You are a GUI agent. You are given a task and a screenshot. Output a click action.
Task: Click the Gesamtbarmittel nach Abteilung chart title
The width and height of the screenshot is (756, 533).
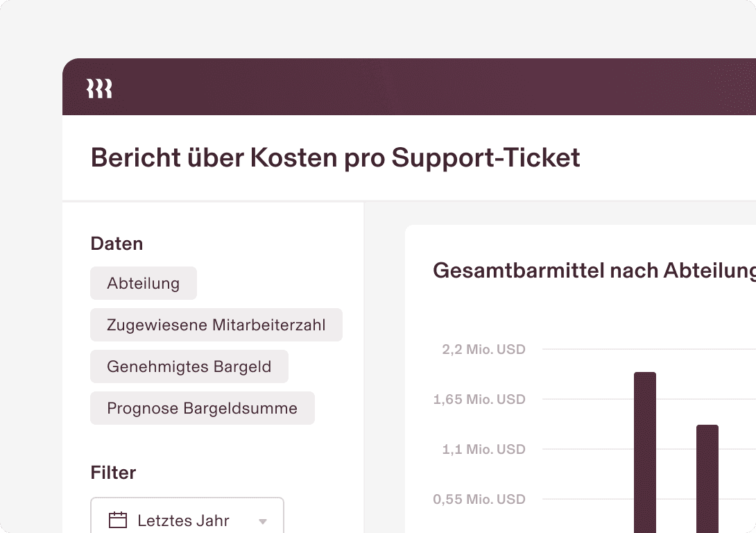tap(594, 271)
